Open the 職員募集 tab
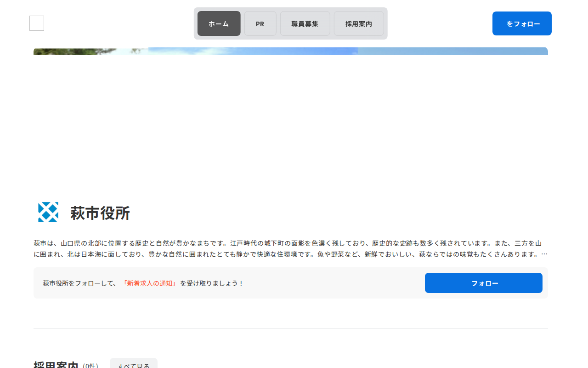Image resolution: width=588 pixels, height=368 pixels. 305,23
